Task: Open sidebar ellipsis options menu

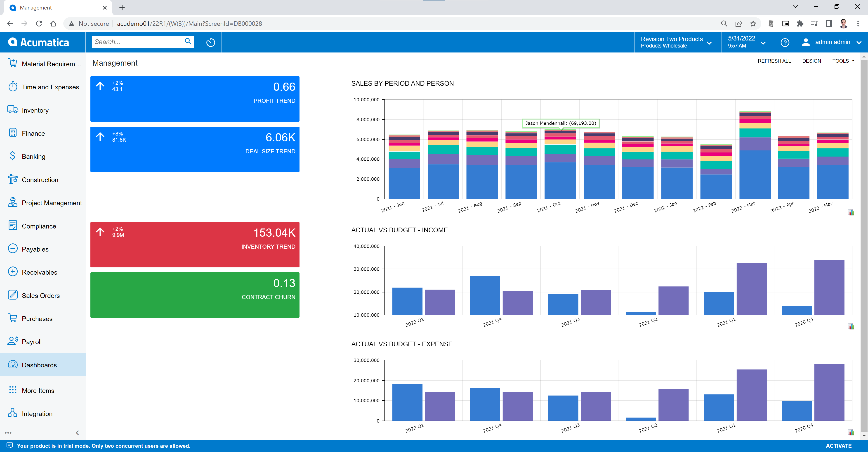Action: (x=8, y=433)
